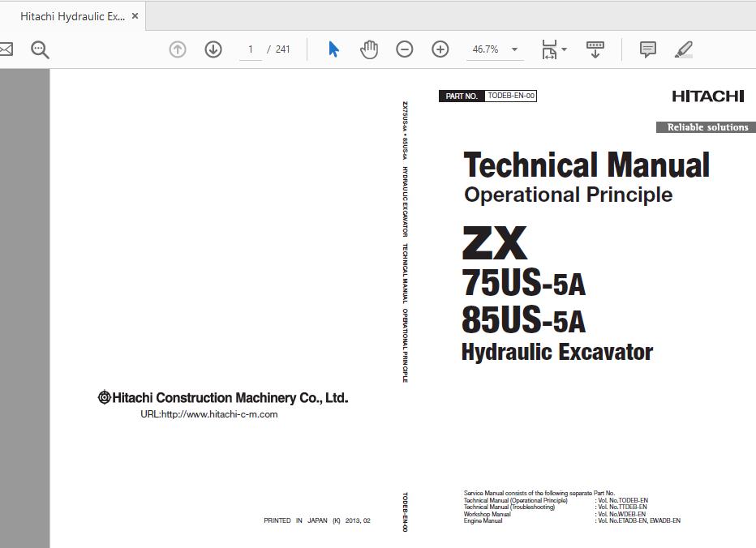
Task: Click the 'Hydraulic Excavator' text
Action: [x=557, y=352]
